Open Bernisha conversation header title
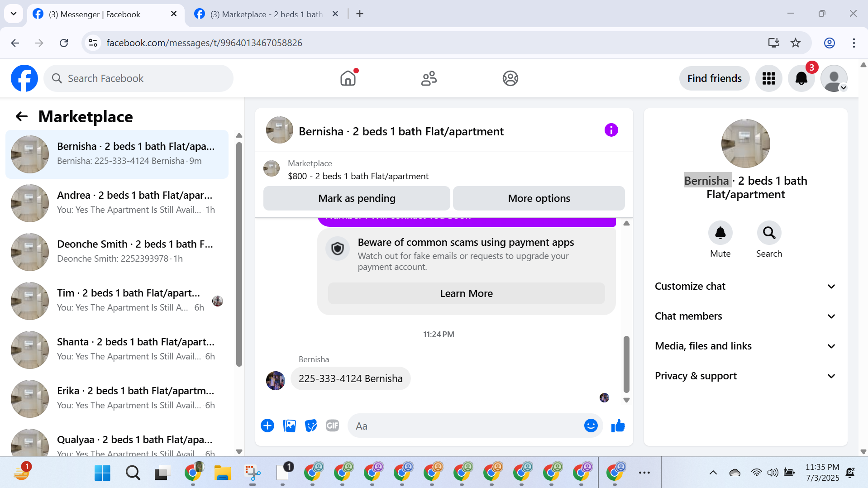 (x=401, y=131)
